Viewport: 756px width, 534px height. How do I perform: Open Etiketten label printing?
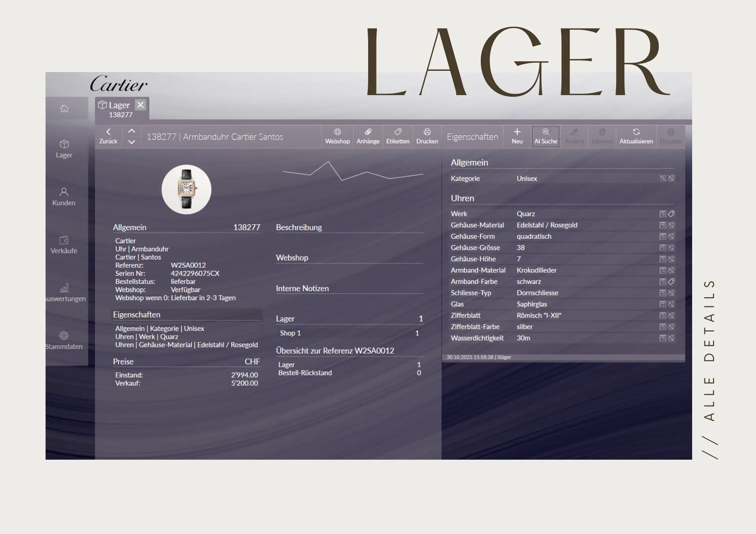pos(398,136)
